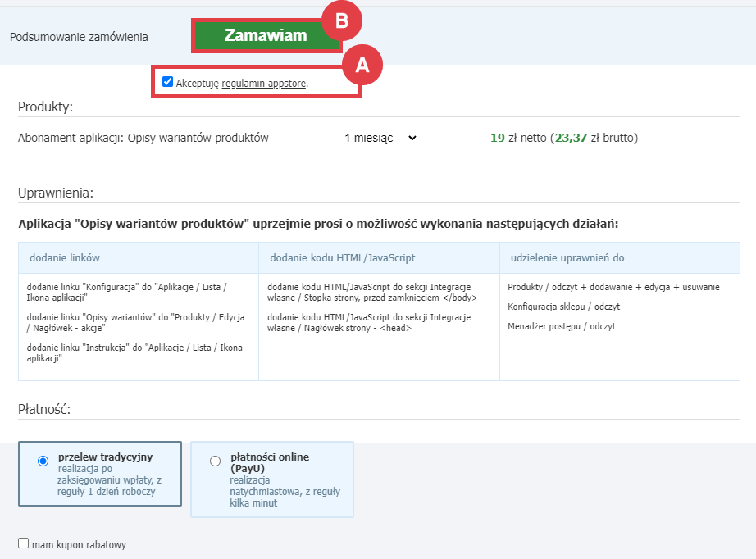
Task: Click the 'Produkty:' section heading
Action: point(45,107)
